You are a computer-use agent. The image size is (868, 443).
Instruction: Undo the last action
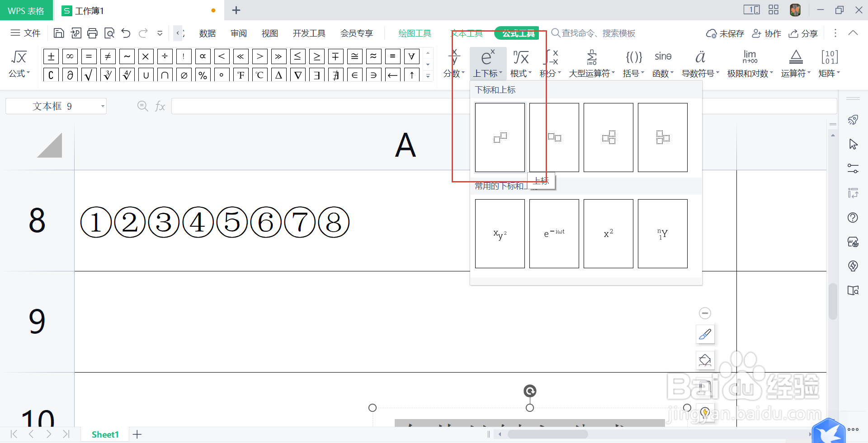coord(126,33)
